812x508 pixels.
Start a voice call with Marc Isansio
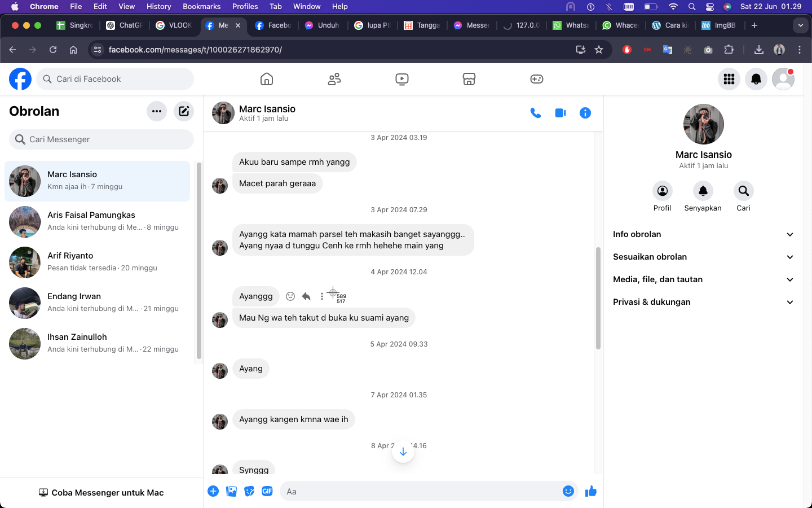coord(535,113)
